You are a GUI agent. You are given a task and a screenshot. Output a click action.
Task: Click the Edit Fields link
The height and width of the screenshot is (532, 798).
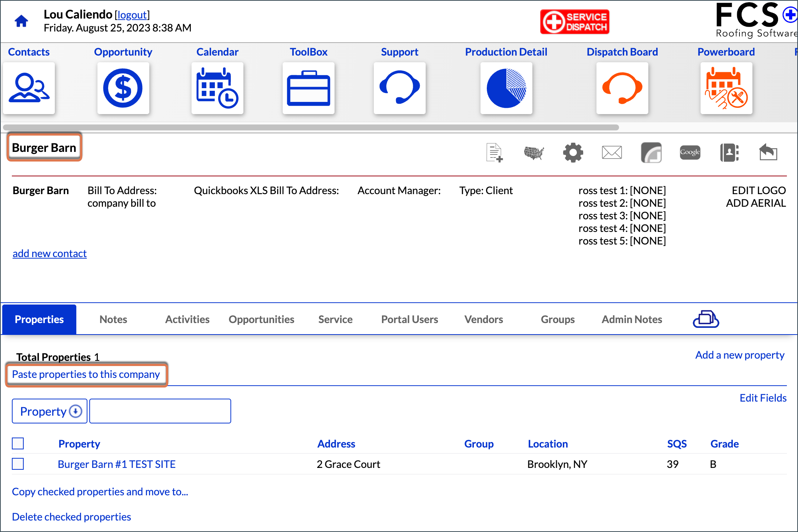pos(763,398)
